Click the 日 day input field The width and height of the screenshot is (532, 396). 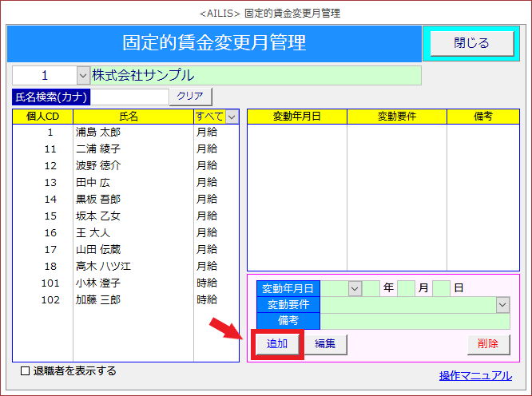tap(441, 288)
